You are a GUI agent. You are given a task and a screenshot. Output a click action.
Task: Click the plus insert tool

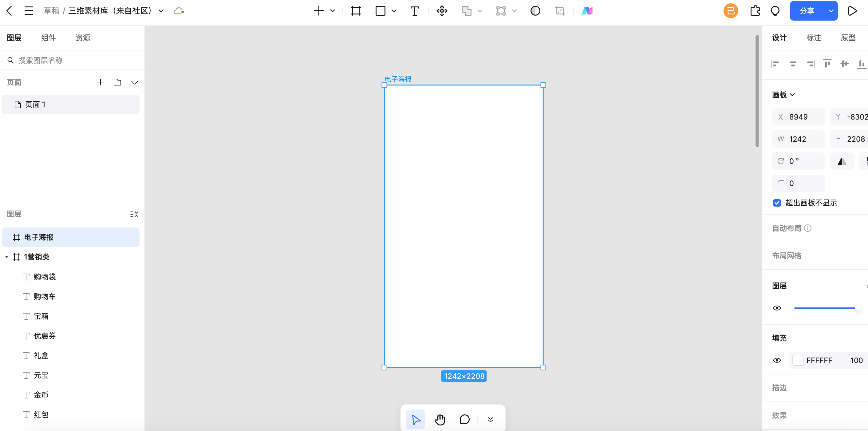(318, 11)
